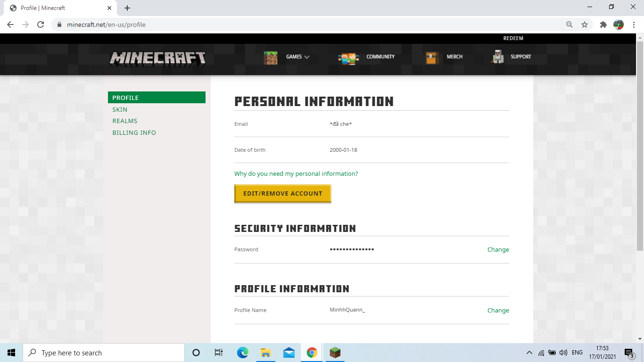Image resolution: width=644 pixels, height=362 pixels.
Task: Click the 'Date of birth' label
Action: click(250, 150)
